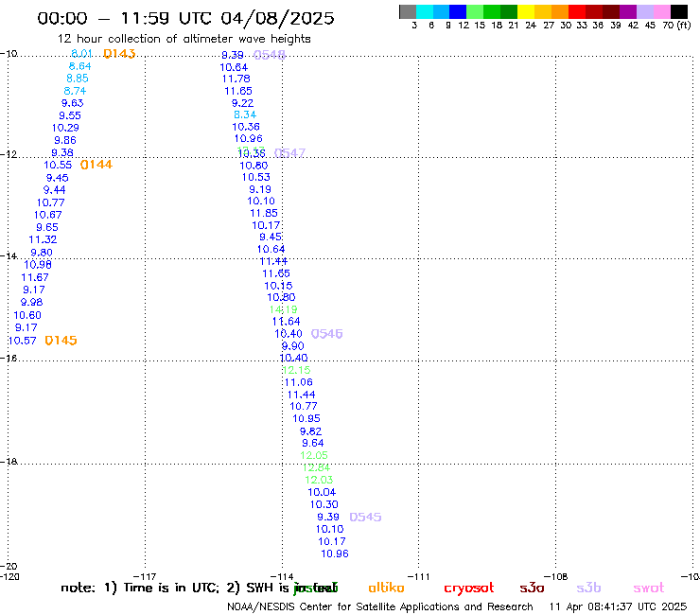Select the wave height reading 11.32
The width and height of the screenshot is (700, 615).
pos(43,239)
